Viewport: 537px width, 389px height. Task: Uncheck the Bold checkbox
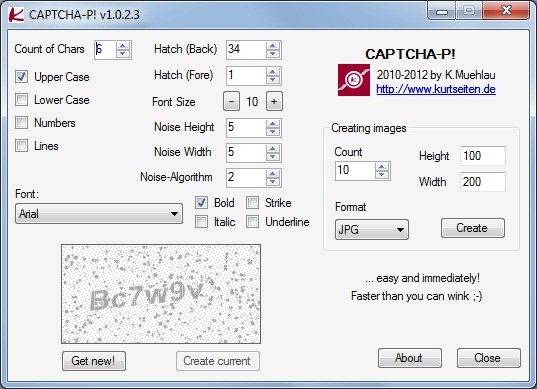click(201, 203)
